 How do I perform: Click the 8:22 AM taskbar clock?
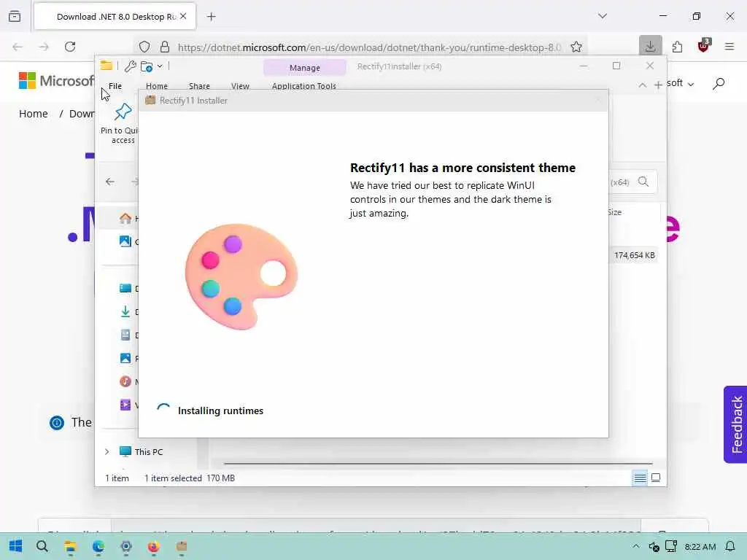(700, 547)
